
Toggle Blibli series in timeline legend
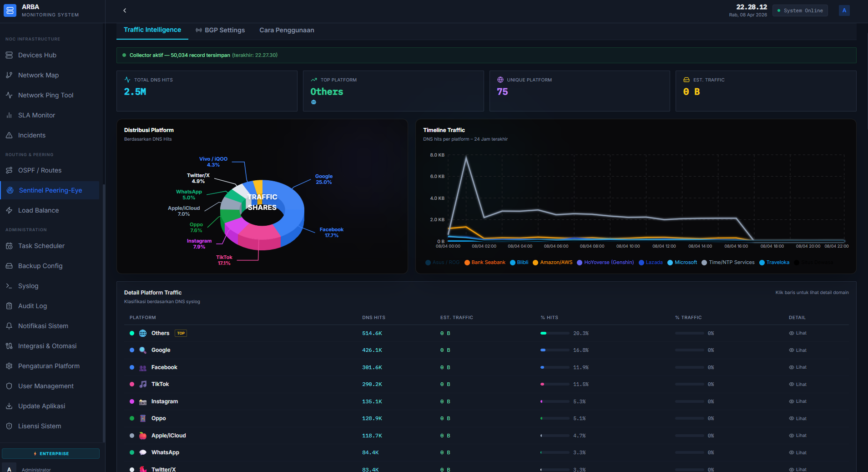519,262
